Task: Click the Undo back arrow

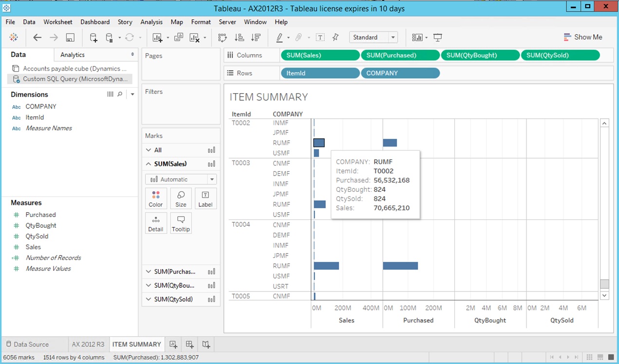Action: [37, 37]
